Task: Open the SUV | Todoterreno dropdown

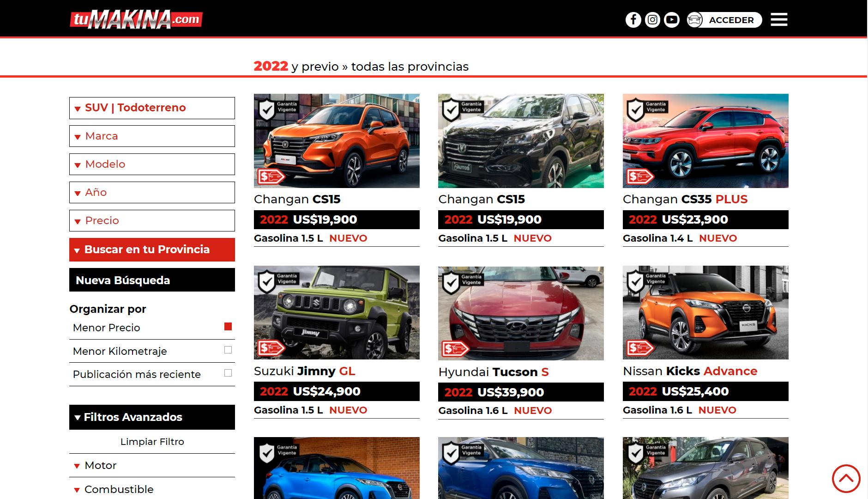Action: coord(152,108)
